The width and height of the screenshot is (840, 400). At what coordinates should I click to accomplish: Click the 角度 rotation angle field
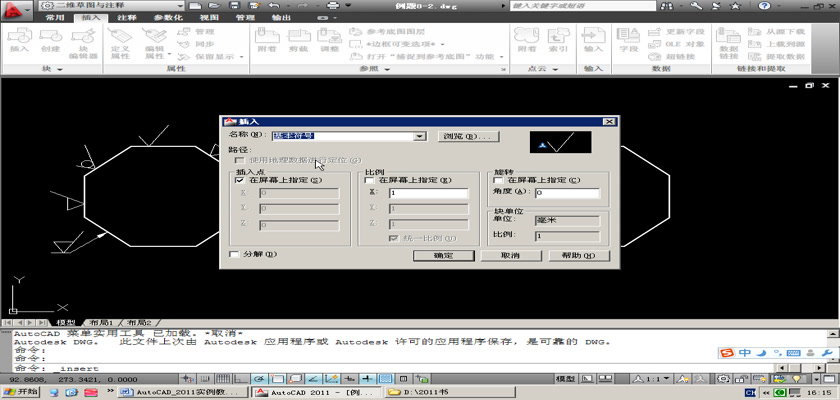[x=567, y=193]
